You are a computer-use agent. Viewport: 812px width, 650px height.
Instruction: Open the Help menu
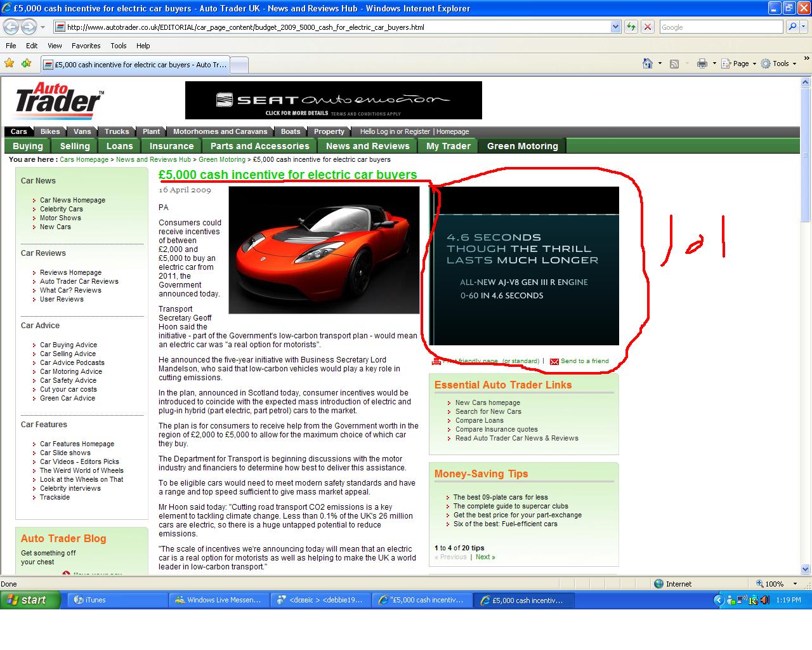coord(143,46)
